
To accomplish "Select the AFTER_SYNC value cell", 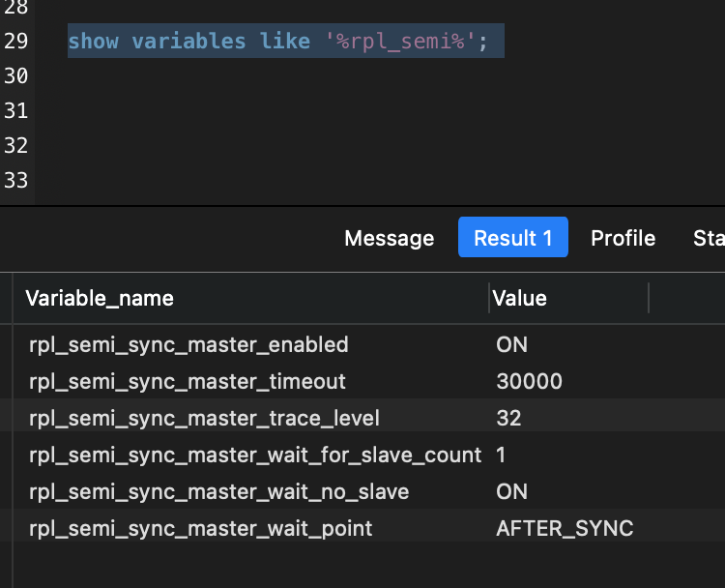I will [565, 528].
